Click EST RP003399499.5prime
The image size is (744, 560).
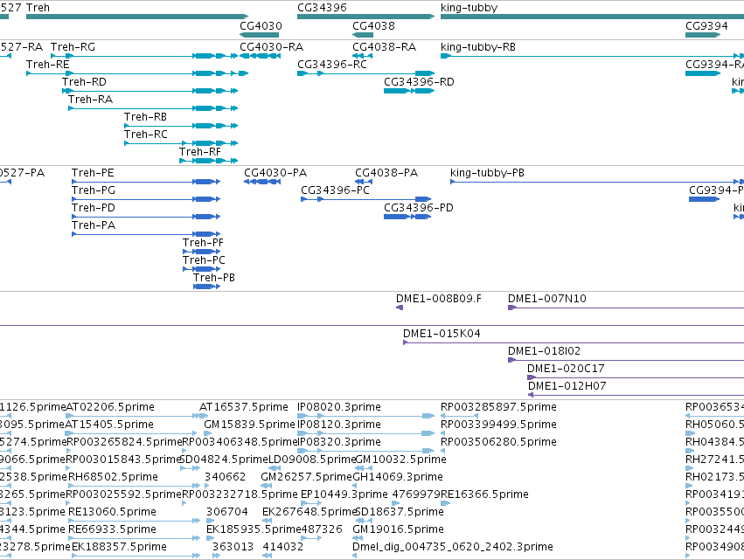[442, 433]
